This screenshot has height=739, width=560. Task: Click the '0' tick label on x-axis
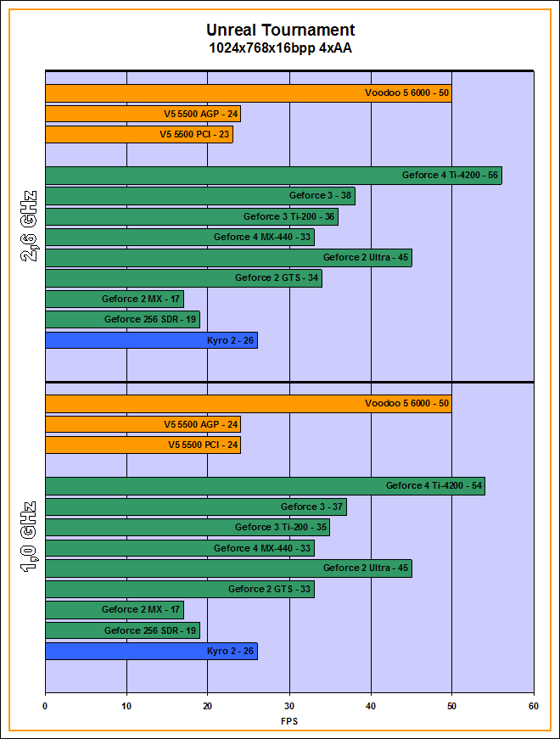tap(45, 705)
